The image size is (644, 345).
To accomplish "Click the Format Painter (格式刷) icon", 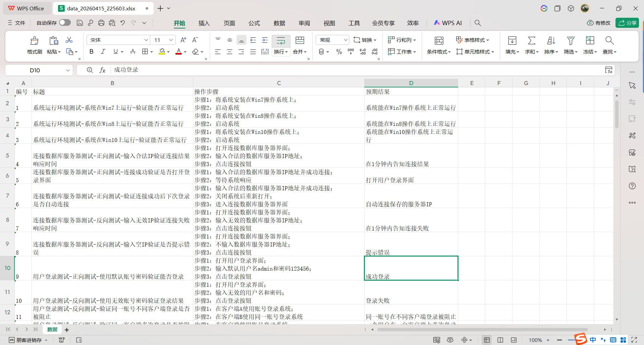I will coord(34,41).
